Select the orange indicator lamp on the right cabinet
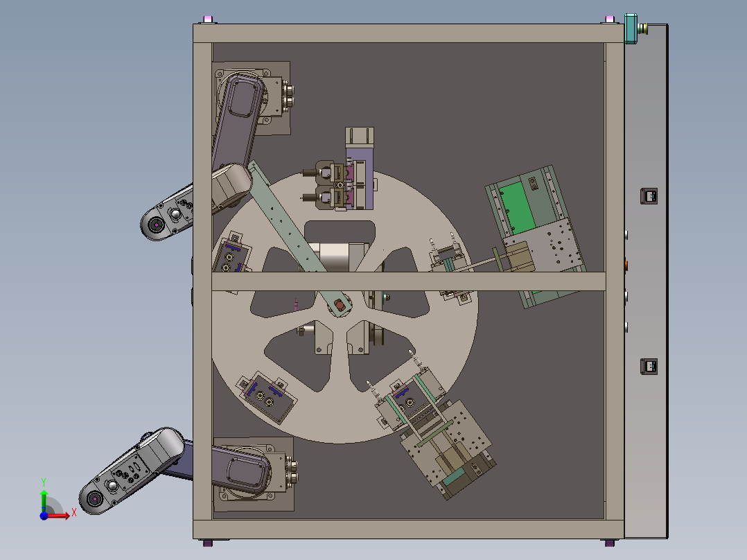 click(x=626, y=265)
